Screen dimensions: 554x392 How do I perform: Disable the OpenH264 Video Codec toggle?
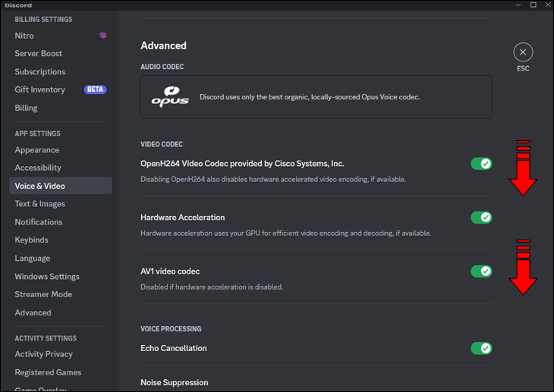tap(481, 164)
